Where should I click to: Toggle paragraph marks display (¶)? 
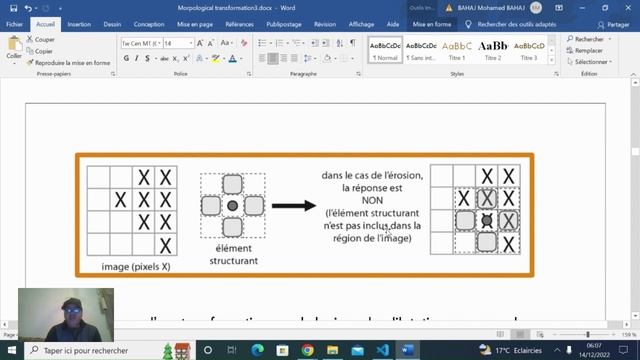353,43
